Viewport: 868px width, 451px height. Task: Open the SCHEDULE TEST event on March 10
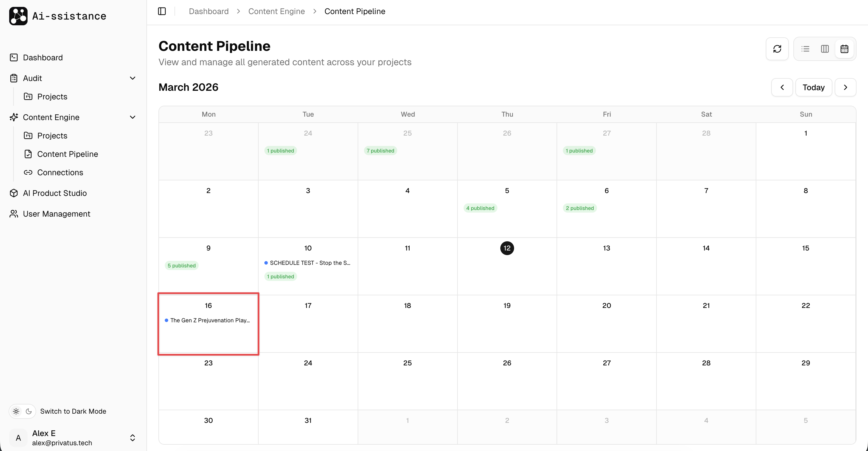[x=308, y=263]
